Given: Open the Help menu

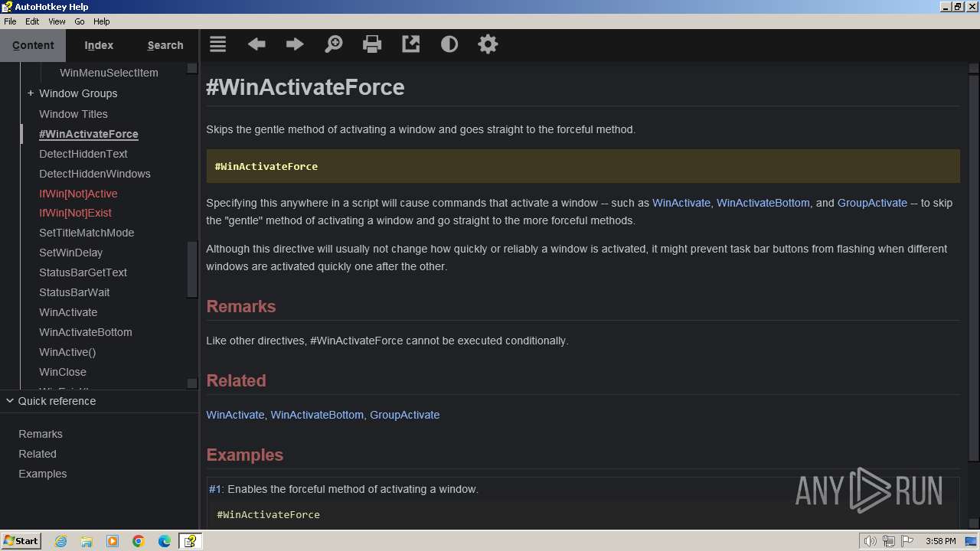Looking at the screenshot, I should click(x=102, y=21).
